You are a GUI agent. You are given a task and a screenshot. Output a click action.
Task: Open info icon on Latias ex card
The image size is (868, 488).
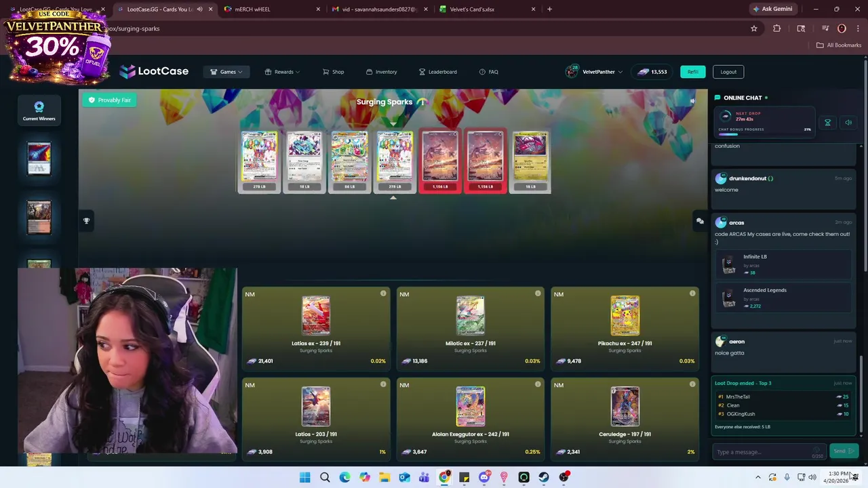[x=383, y=293]
